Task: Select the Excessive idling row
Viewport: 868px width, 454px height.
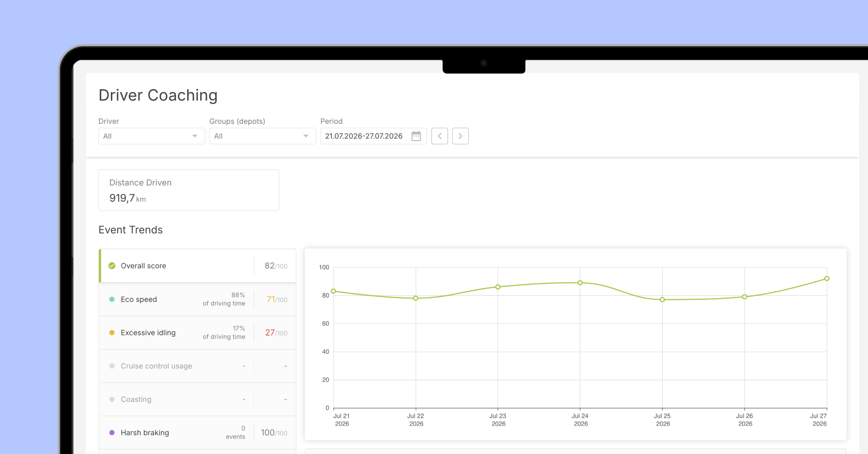Action: (x=198, y=333)
